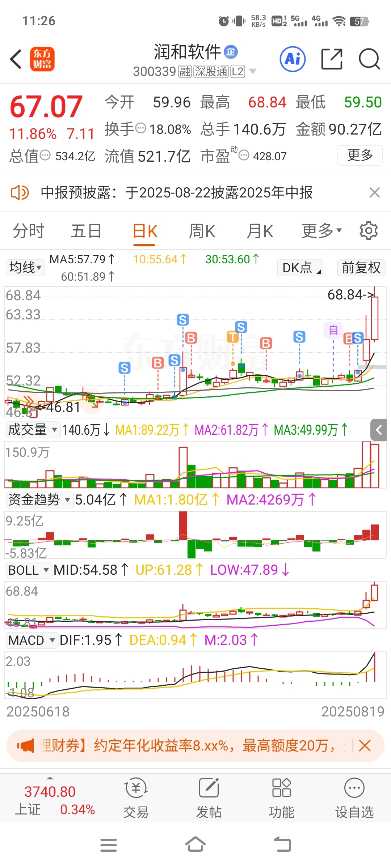Open the 成交量 indicator dropdown
Image resolution: width=391 pixels, height=868 pixels.
coord(33,430)
